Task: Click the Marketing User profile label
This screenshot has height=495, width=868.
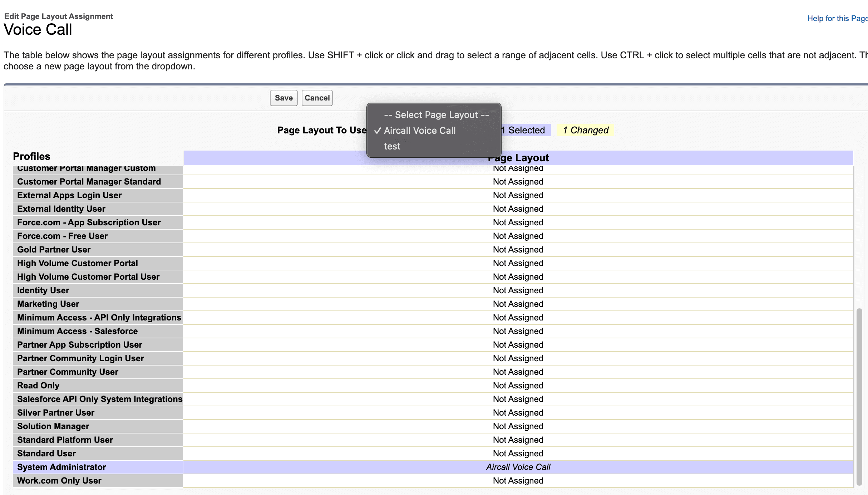Action: (48, 304)
